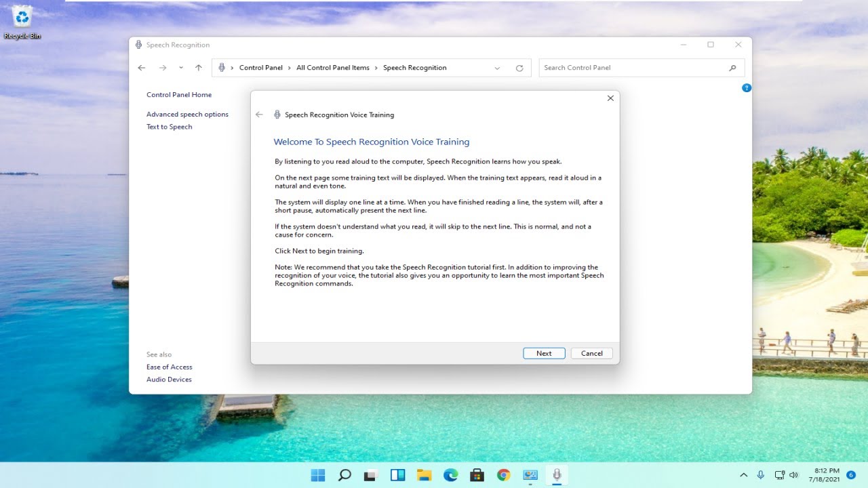Click Speech Recognition window title icon
Image resolution: width=868 pixels, height=488 pixels.
139,45
